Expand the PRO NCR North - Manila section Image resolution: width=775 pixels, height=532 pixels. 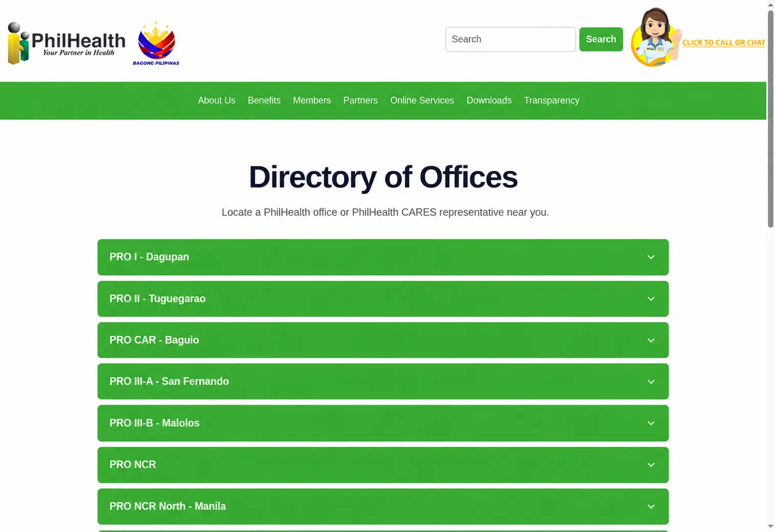pyautogui.click(x=383, y=506)
